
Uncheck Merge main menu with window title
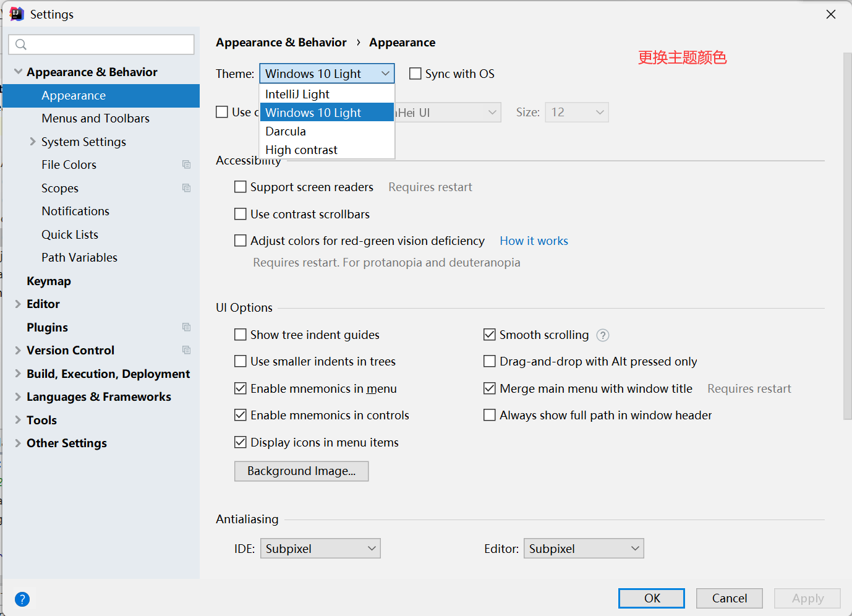tap(490, 388)
